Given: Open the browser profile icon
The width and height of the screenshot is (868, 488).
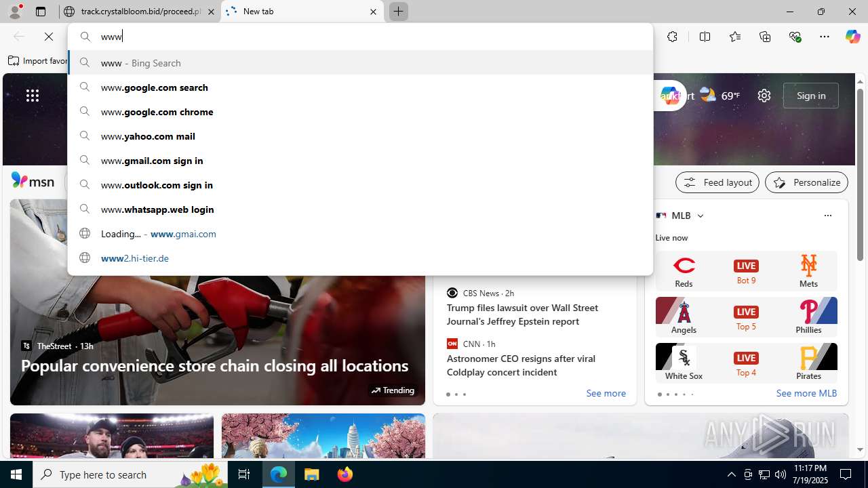Looking at the screenshot, I should [15, 12].
